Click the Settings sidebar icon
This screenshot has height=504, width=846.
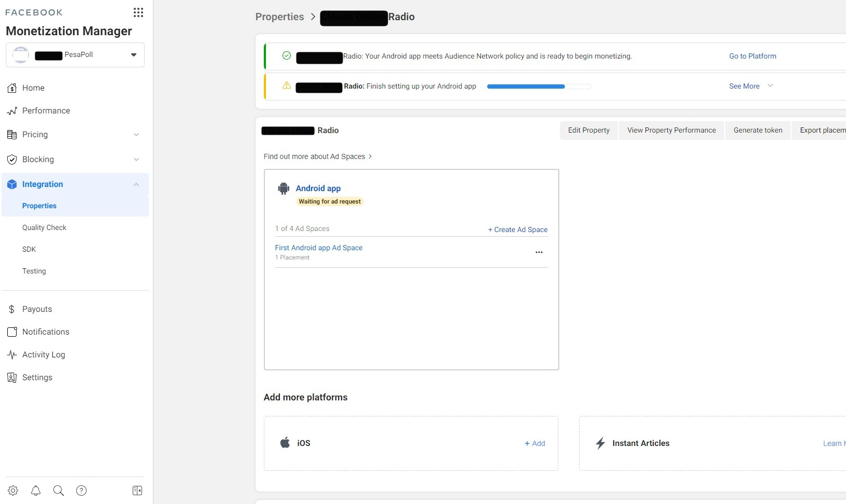pyautogui.click(x=12, y=378)
